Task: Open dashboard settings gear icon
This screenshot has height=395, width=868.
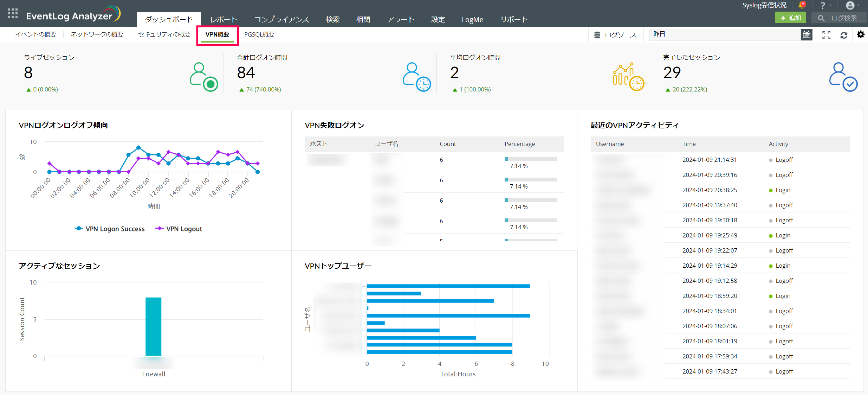Action: click(860, 34)
